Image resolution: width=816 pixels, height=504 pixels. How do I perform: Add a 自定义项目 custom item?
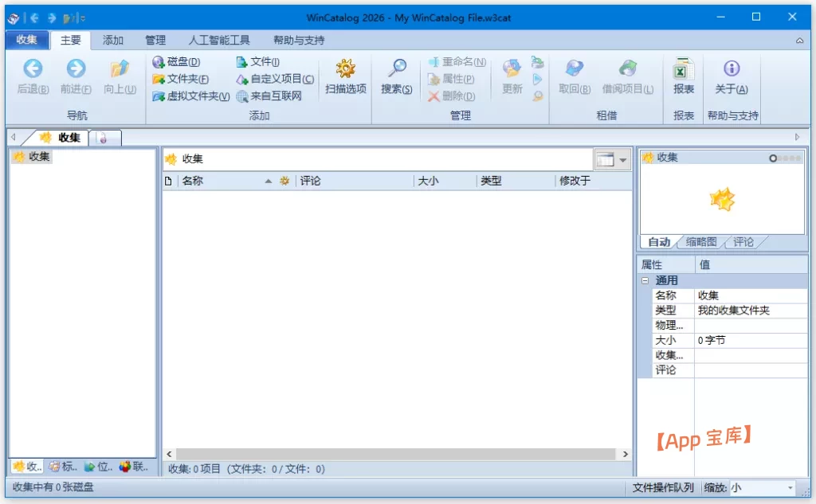pos(275,79)
